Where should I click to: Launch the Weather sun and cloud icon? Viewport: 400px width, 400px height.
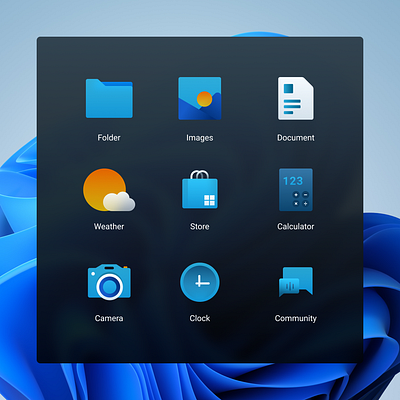[109, 190]
